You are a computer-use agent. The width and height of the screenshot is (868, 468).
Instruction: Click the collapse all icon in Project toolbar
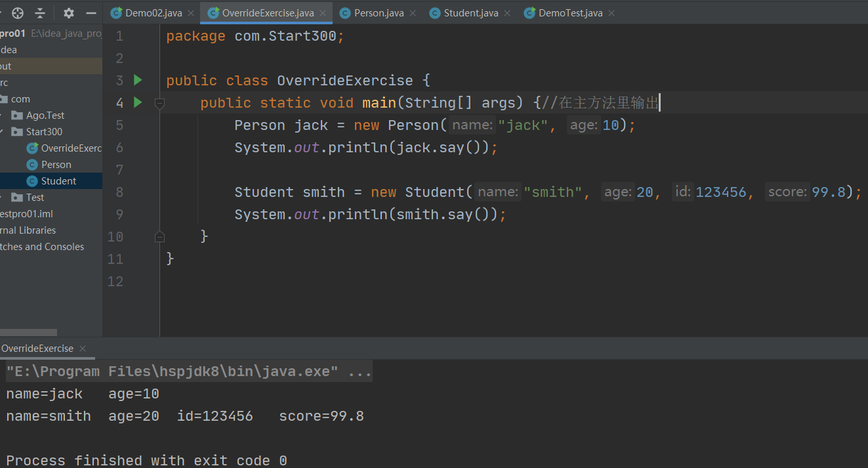40,12
